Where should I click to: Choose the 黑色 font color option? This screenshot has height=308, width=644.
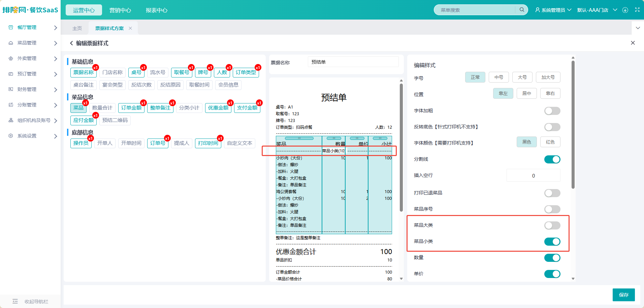[x=526, y=142]
